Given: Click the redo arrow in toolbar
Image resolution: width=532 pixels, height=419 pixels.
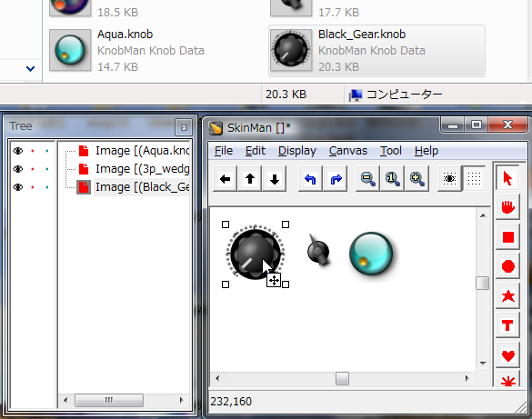Looking at the screenshot, I should [x=336, y=179].
